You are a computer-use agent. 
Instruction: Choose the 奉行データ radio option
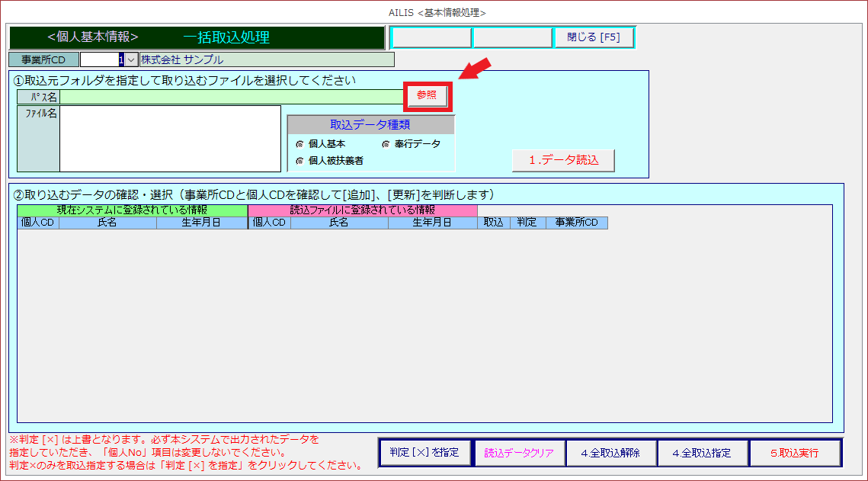point(386,144)
